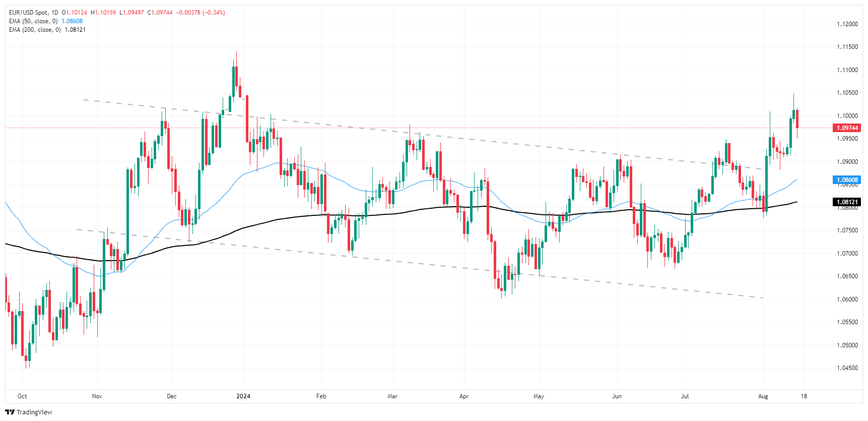The image size is (868, 421).
Task: Click the black 1.08121 EMA price tag
Action: tap(847, 202)
